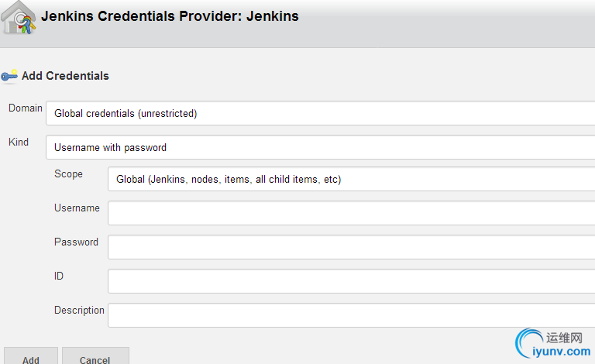
Task: Click the Add Credentials heading text
Action: [x=65, y=76]
